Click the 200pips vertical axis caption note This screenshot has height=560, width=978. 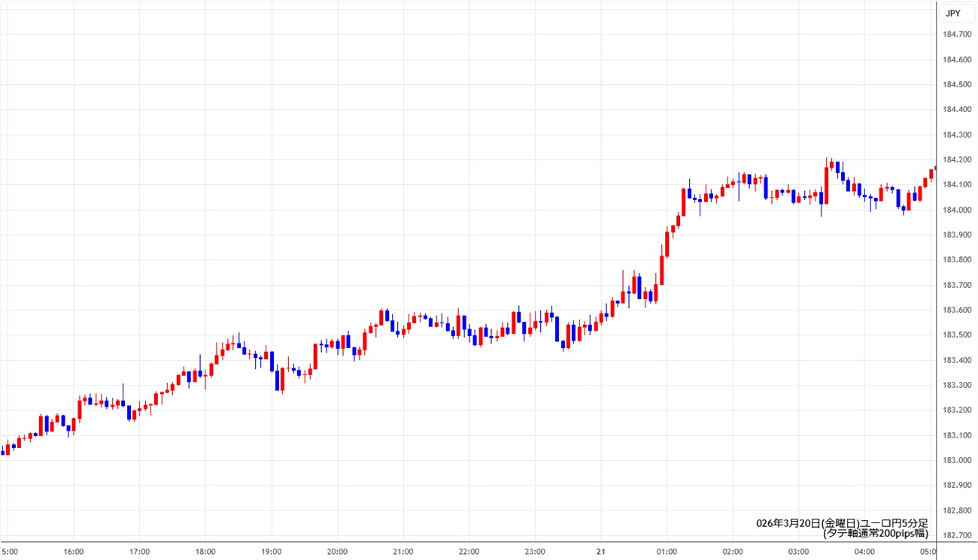(x=876, y=533)
